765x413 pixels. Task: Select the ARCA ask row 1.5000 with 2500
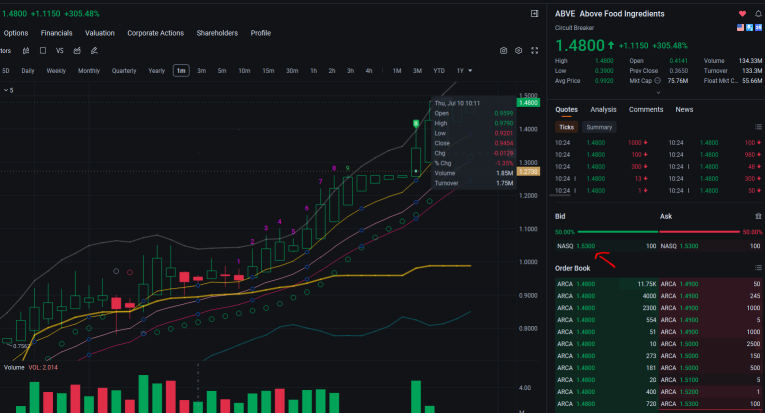click(x=711, y=344)
